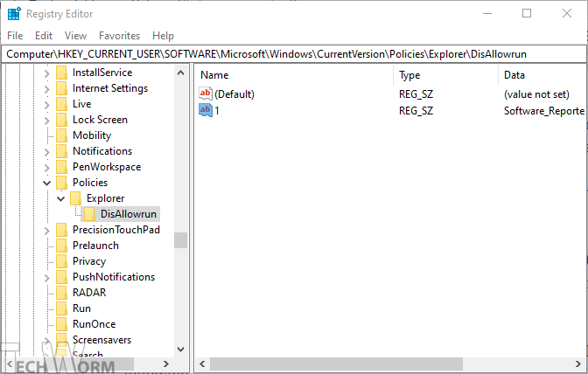The width and height of the screenshot is (588, 374).
Task: Open the Favorites menu
Action: pos(119,36)
